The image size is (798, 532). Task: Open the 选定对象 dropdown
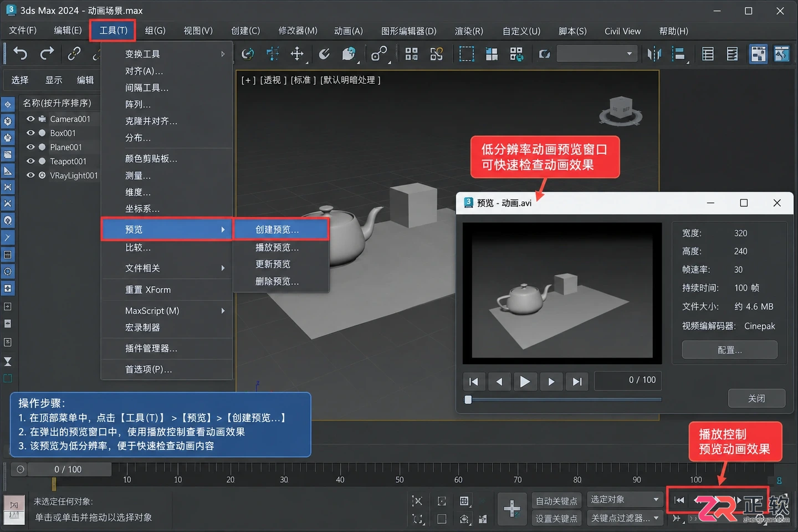625,500
